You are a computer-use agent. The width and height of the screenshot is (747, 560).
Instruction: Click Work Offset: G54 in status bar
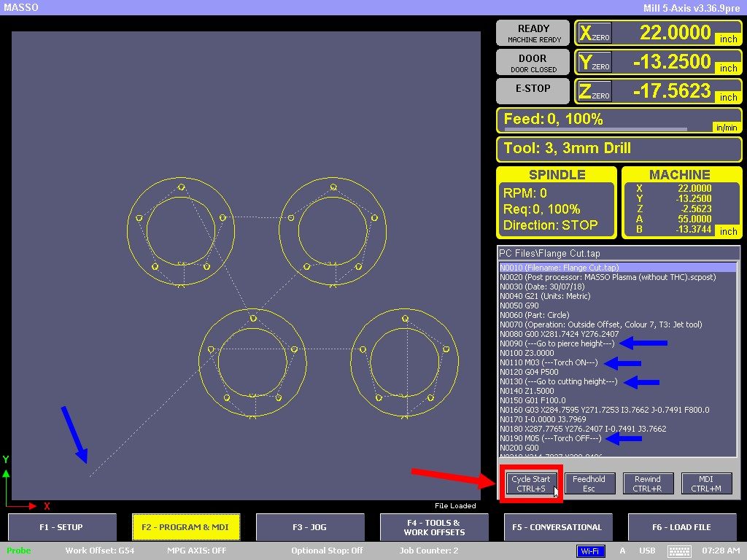coord(99,551)
